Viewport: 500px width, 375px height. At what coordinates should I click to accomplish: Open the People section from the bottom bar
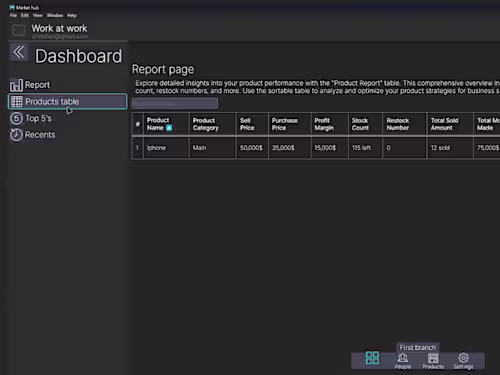[403, 361]
